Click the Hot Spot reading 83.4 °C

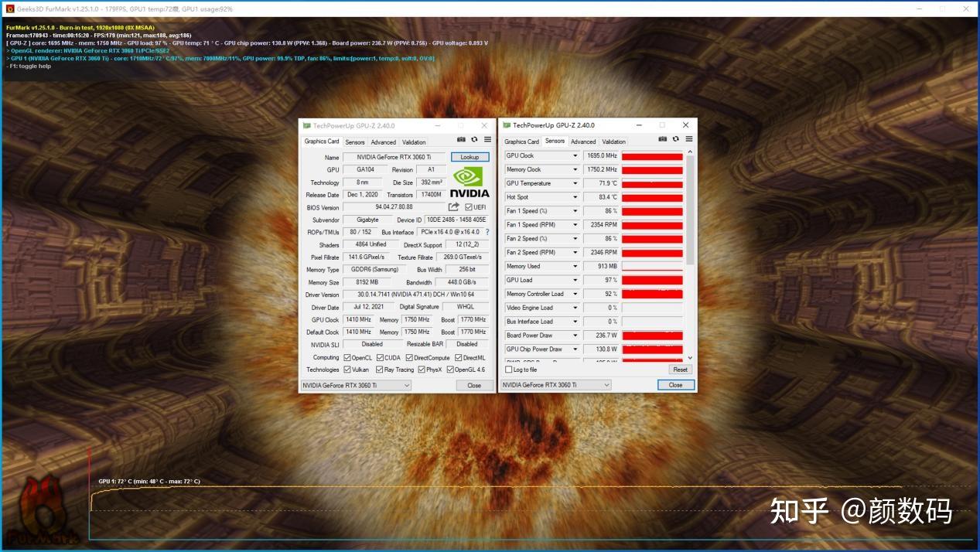tap(600, 197)
